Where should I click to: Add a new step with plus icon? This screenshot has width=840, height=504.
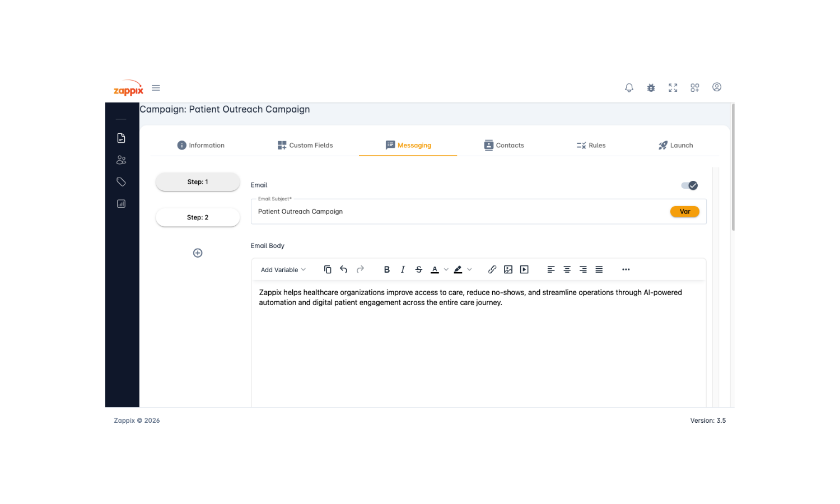tap(198, 253)
